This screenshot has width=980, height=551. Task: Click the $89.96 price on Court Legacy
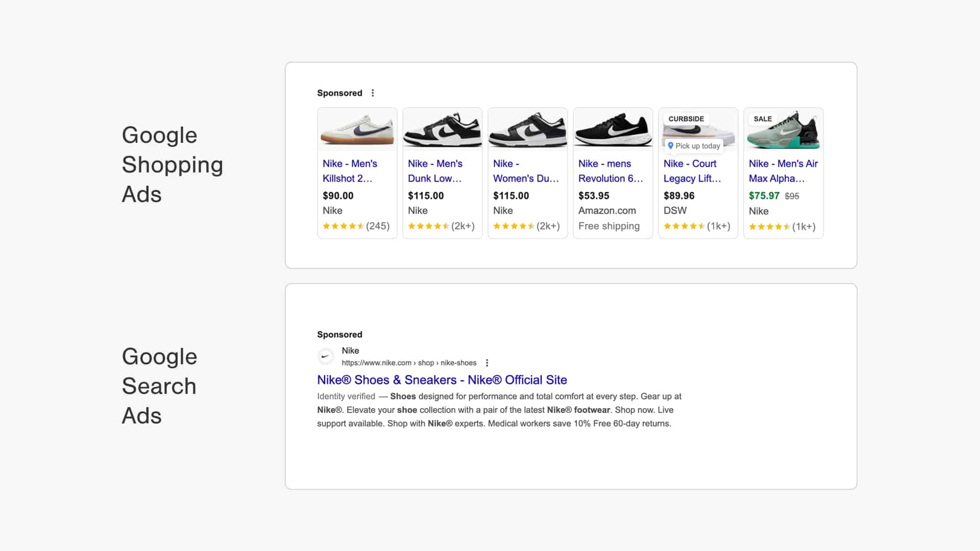click(679, 196)
